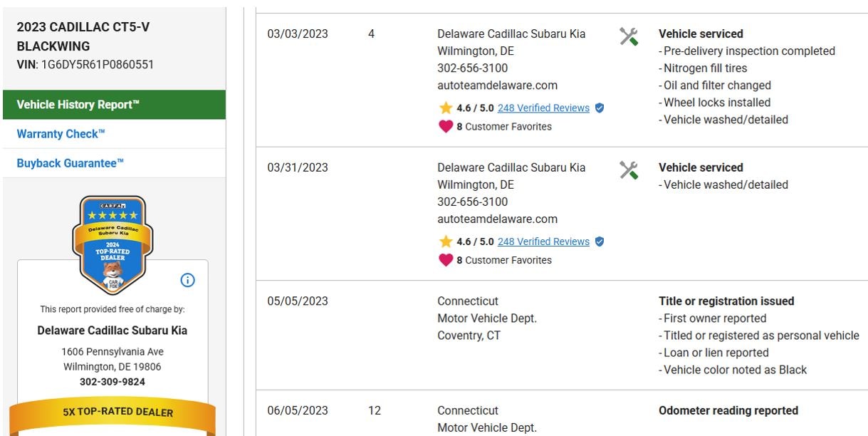Switch to the Warranty Check tab
The width and height of the screenshot is (868, 436).
[61, 134]
